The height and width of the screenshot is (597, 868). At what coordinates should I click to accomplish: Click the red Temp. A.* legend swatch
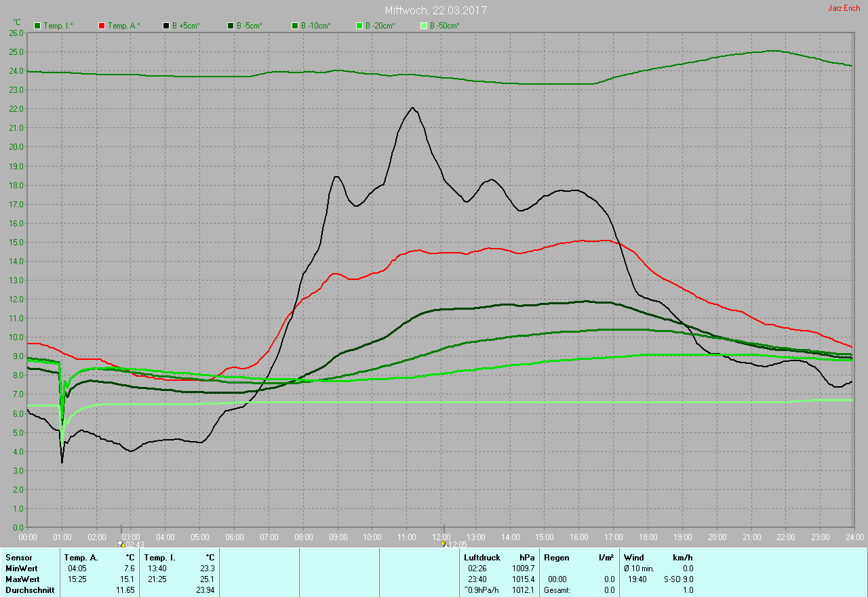click(x=102, y=26)
